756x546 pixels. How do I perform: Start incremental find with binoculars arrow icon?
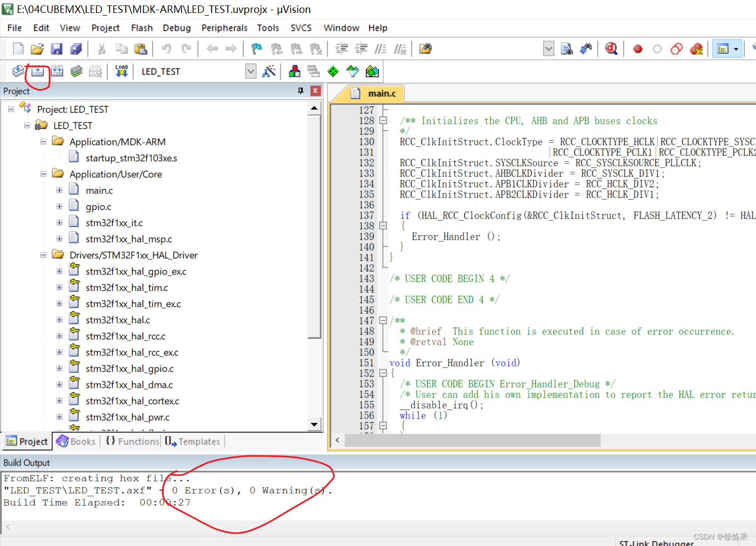coord(586,49)
